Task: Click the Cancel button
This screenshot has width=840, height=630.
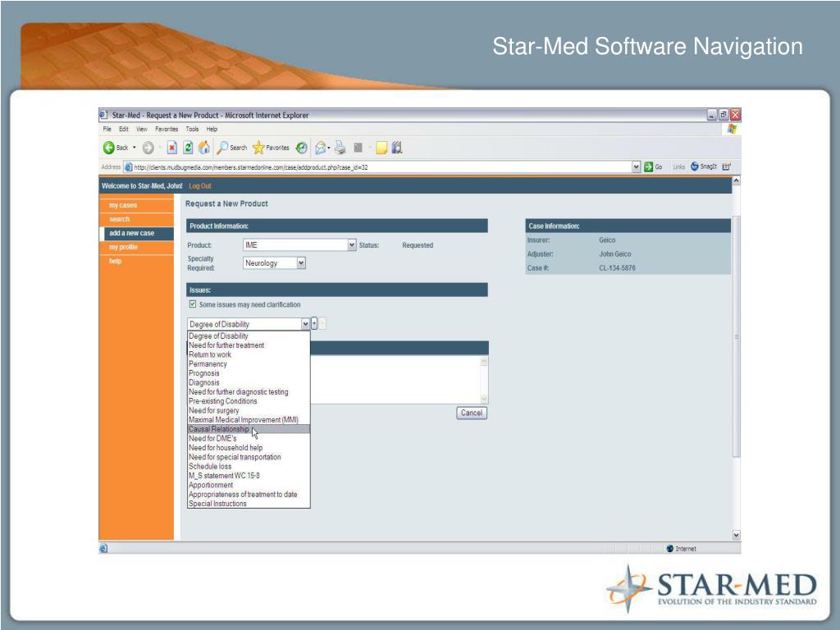Action: click(471, 413)
